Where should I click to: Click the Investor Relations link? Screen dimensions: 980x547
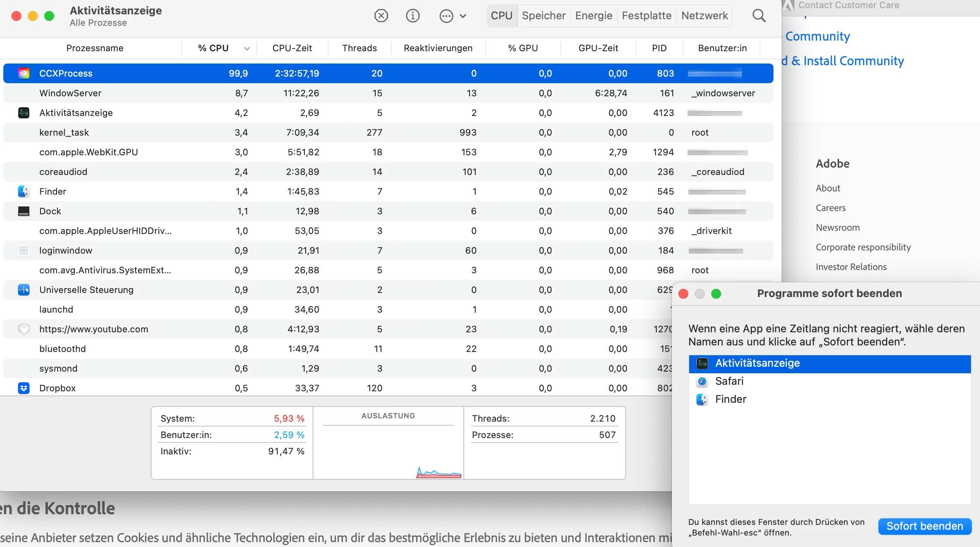tap(851, 267)
